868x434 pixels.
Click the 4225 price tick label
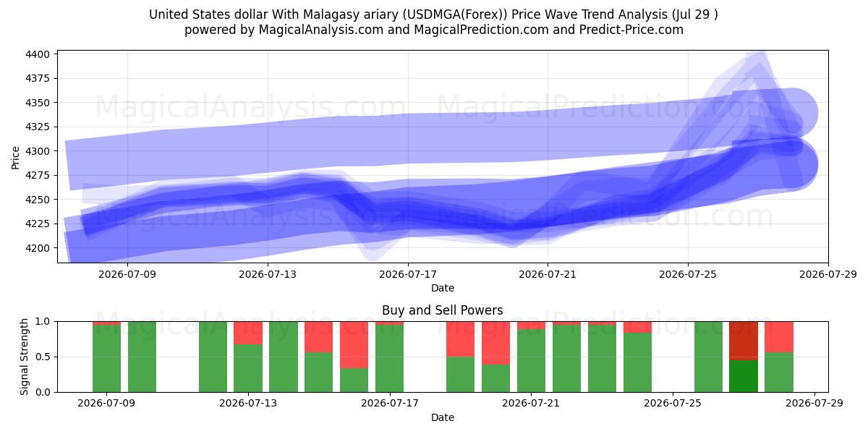pyautogui.click(x=38, y=224)
